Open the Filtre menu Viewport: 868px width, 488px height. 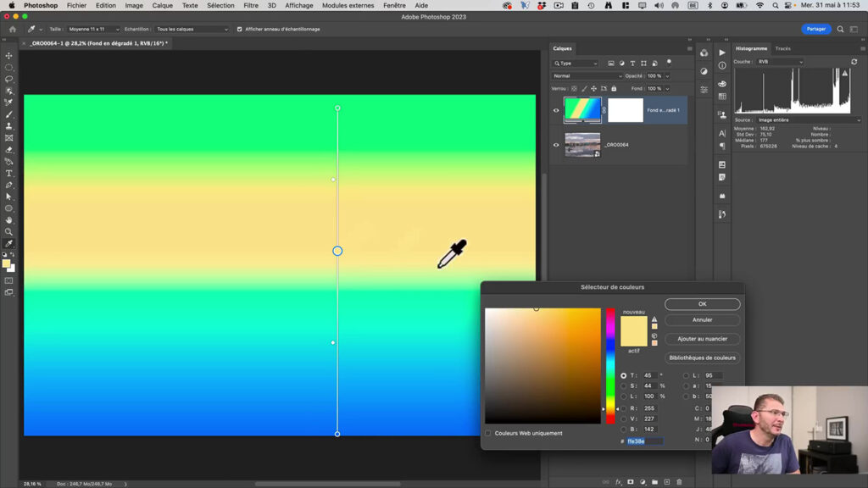click(x=251, y=6)
